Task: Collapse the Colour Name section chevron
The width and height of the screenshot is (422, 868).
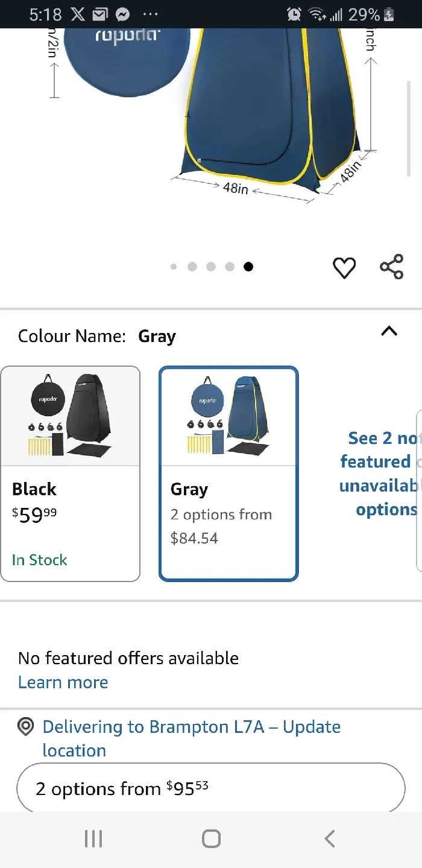Action: click(x=389, y=331)
